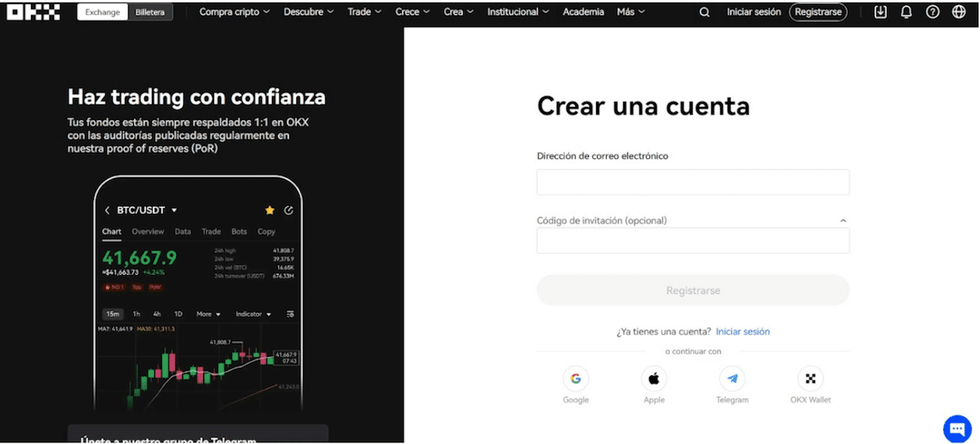Continue with Telegram icon
Screen dimensions: 980x444
pyautogui.click(x=733, y=379)
